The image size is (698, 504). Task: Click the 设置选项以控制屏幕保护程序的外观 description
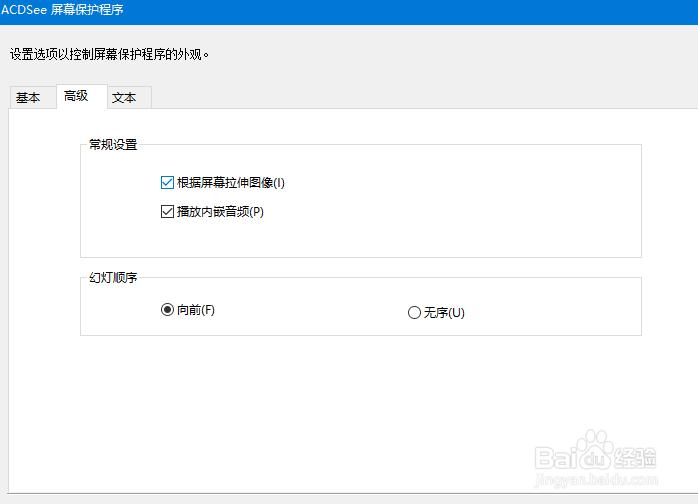tap(109, 54)
